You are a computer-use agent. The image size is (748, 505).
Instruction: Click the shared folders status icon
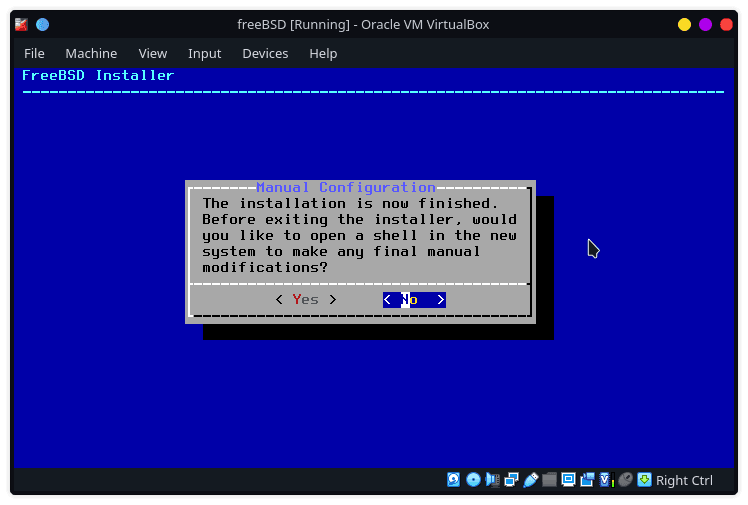pyautogui.click(x=549, y=480)
